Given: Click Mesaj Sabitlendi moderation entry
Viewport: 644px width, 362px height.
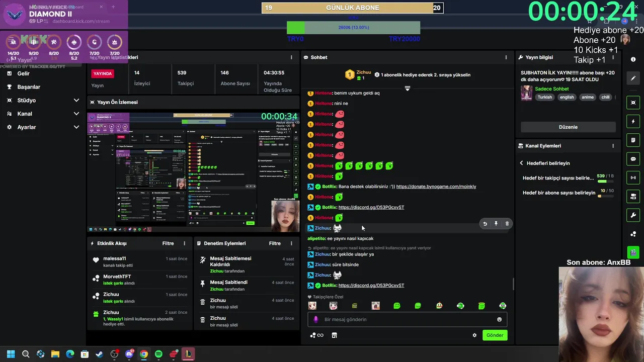Looking at the screenshot, I should coord(247,286).
